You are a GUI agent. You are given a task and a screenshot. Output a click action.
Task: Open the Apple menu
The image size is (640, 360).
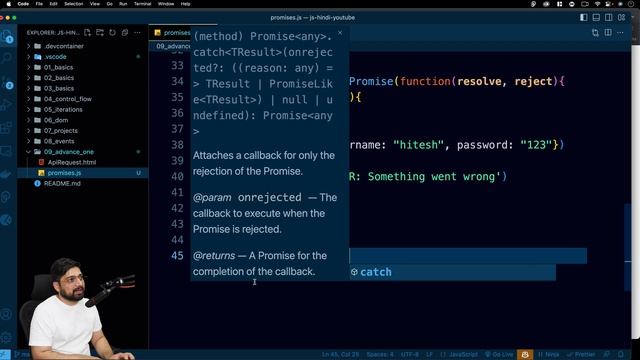click(8, 4)
